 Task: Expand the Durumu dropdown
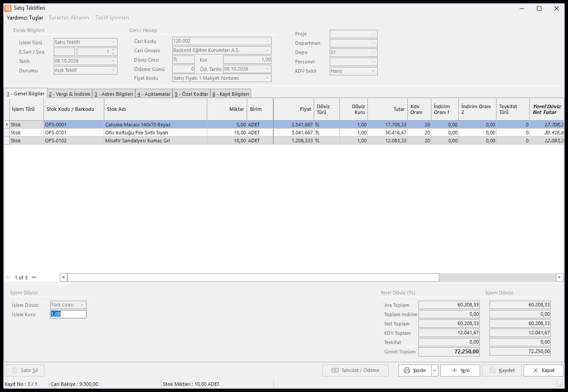pyautogui.click(x=113, y=70)
